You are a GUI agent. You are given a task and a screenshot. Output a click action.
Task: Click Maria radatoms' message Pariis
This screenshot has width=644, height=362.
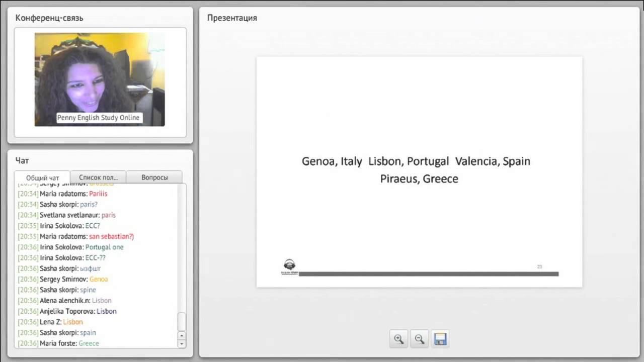(98, 194)
